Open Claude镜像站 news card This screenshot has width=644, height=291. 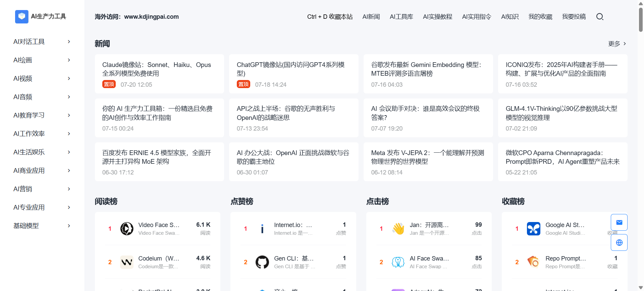pyautogui.click(x=159, y=74)
